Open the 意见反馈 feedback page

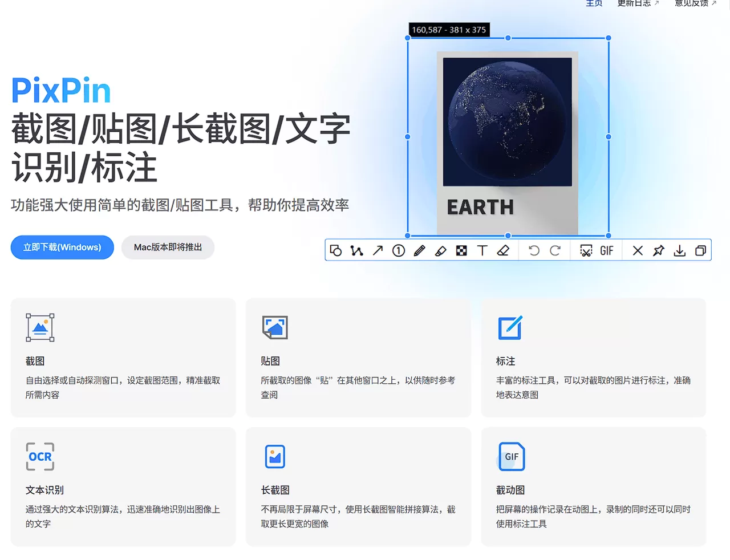(692, 3)
